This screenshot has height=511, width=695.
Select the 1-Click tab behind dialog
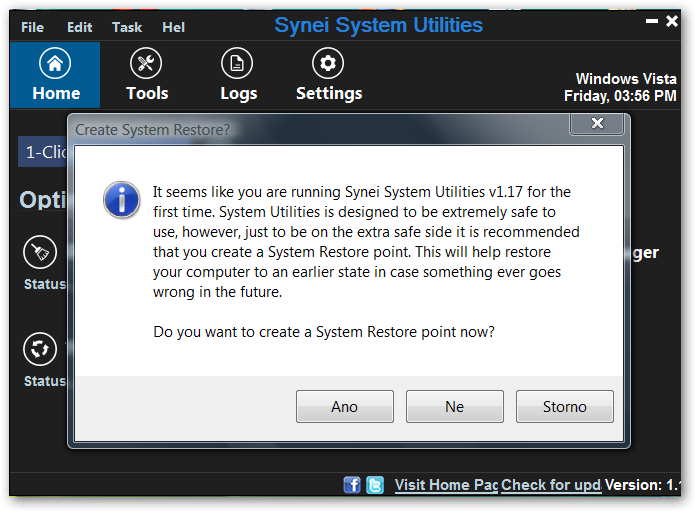[x=43, y=152]
